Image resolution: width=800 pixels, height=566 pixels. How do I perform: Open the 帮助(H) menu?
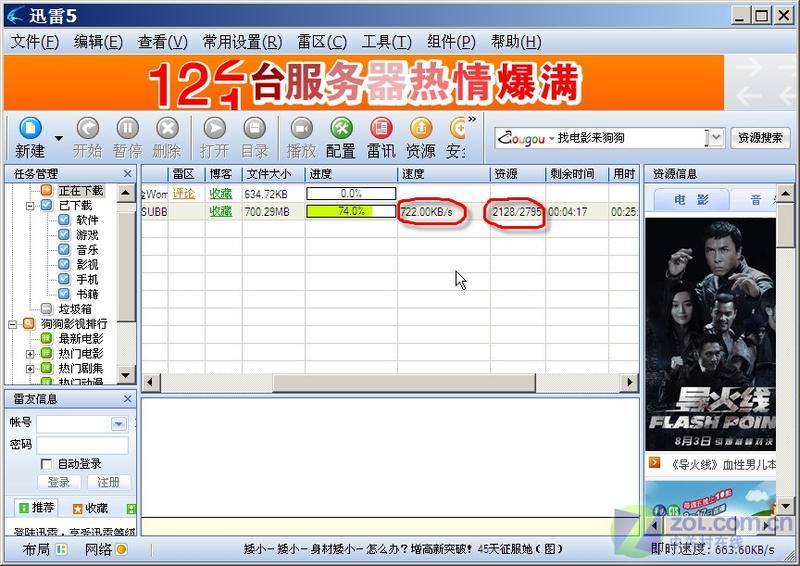click(x=516, y=42)
